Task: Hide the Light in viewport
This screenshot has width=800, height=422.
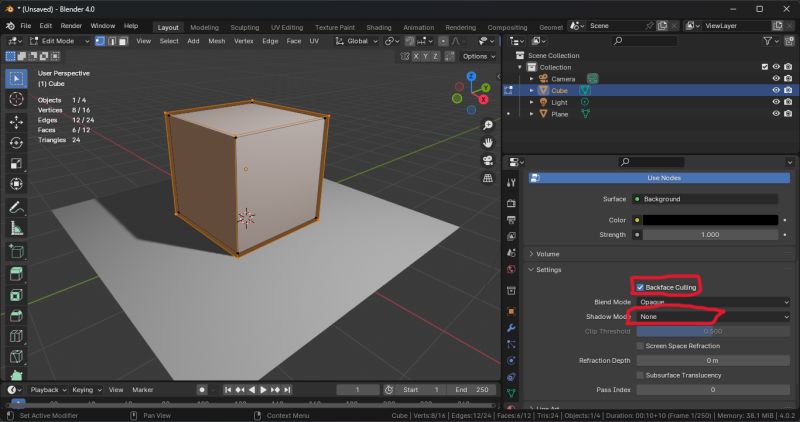Action: [x=776, y=102]
